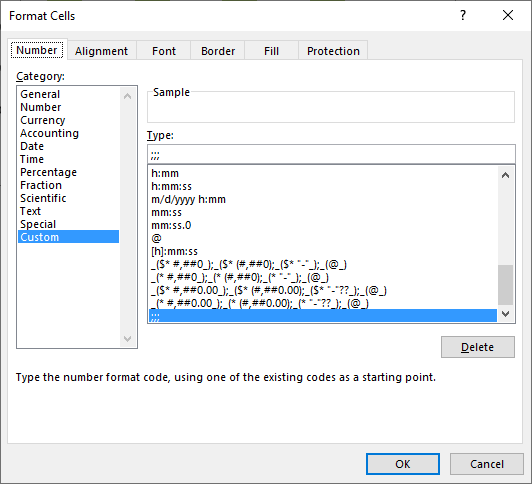Choose the m/d/yyyy h:mm format

tap(323, 199)
